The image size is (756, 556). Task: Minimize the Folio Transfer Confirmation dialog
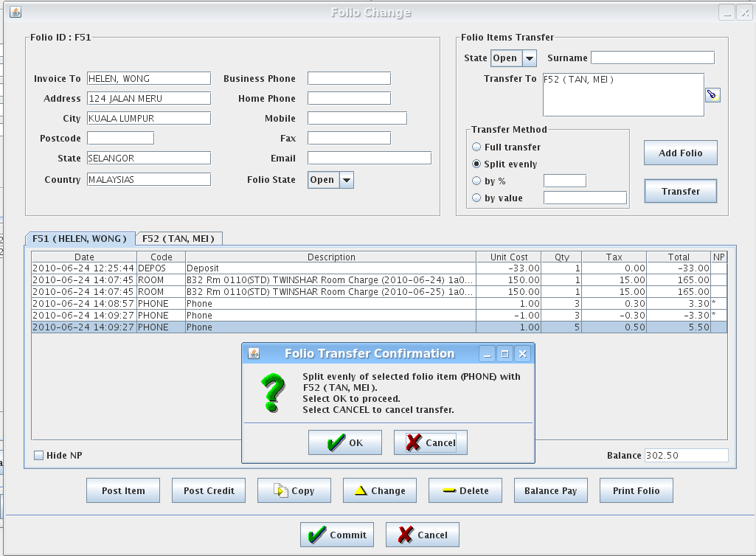coord(488,354)
